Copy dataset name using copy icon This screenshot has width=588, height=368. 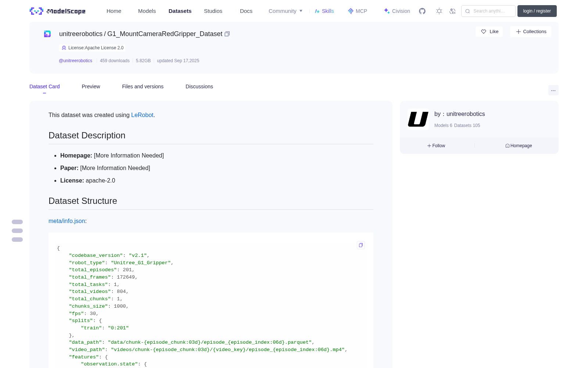click(227, 34)
